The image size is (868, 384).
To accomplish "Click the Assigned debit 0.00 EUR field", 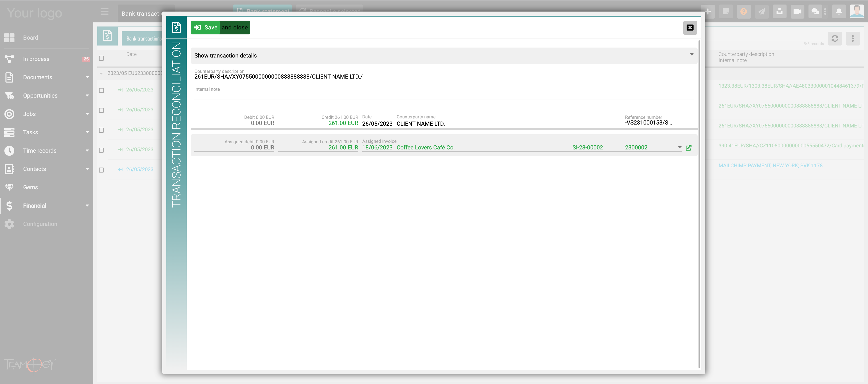I will tap(234, 147).
